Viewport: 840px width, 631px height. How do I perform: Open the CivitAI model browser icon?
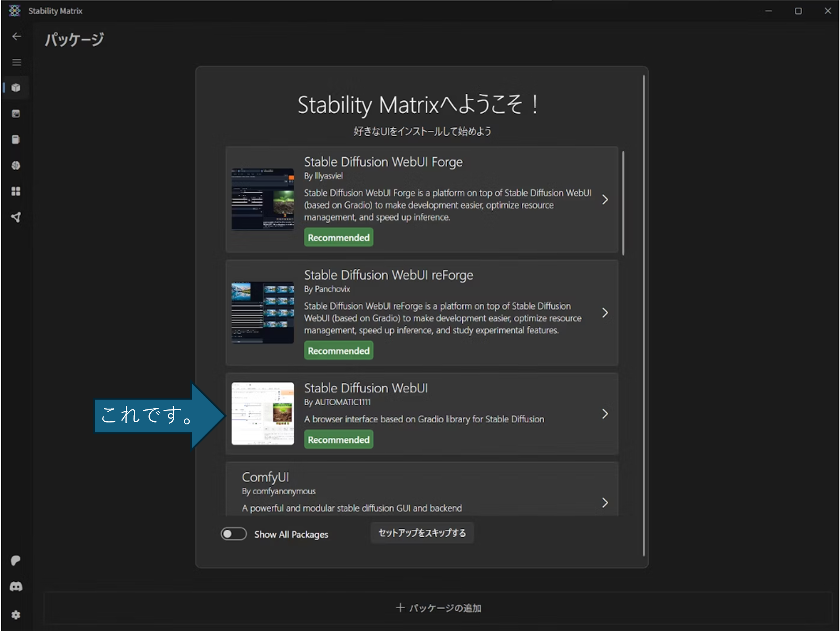[x=16, y=165]
